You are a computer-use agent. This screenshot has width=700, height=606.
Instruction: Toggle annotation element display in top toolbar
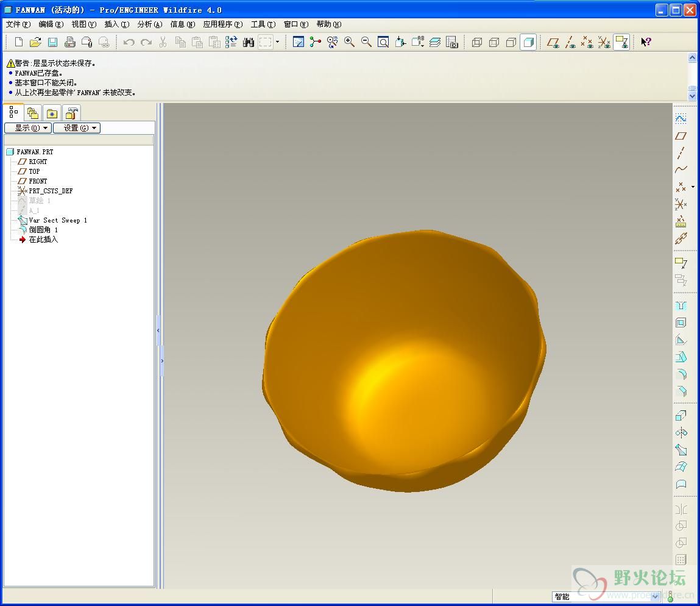coord(621,42)
